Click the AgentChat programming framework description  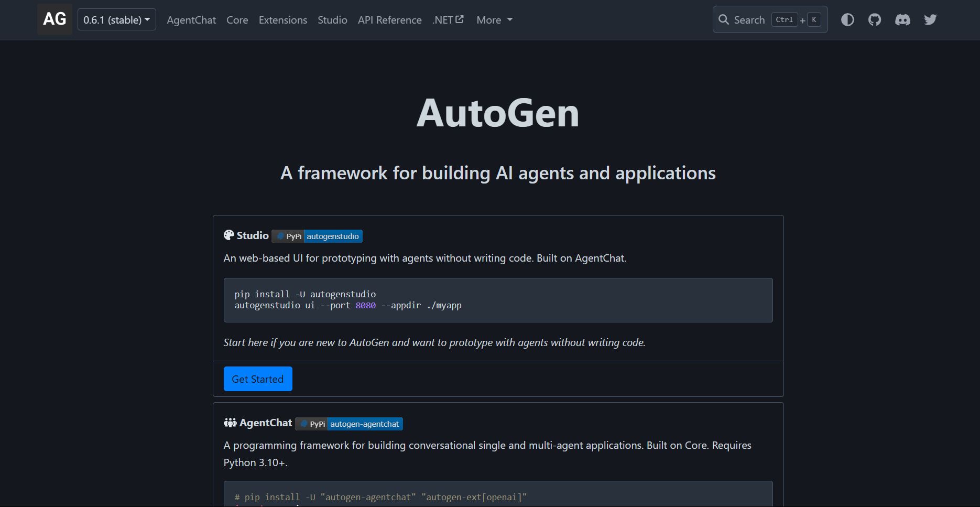487,454
